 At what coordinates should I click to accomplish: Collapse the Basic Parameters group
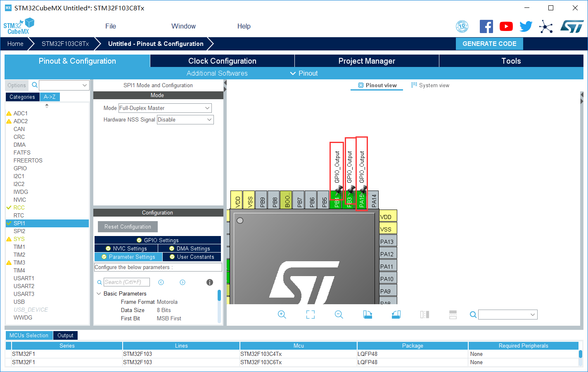pyautogui.click(x=99, y=293)
